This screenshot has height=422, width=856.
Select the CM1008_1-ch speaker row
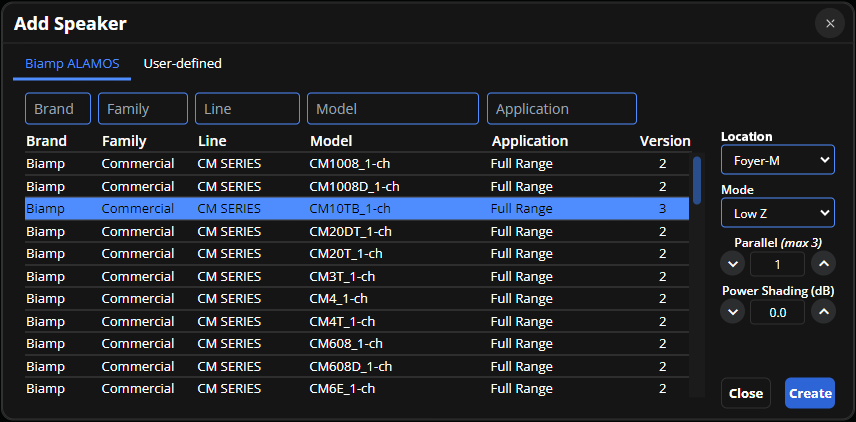click(x=355, y=163)
